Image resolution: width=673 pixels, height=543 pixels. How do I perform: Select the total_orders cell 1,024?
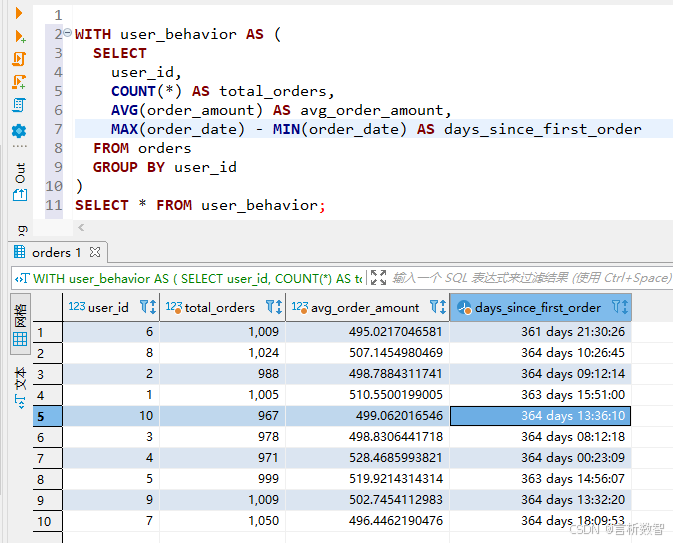pyautogui.click(x=222, y=353)
